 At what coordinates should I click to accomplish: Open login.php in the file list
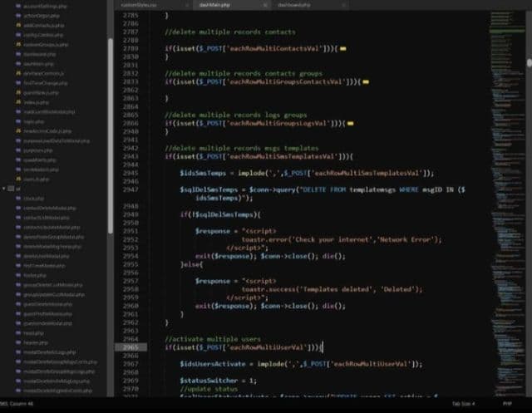(33, 121)
